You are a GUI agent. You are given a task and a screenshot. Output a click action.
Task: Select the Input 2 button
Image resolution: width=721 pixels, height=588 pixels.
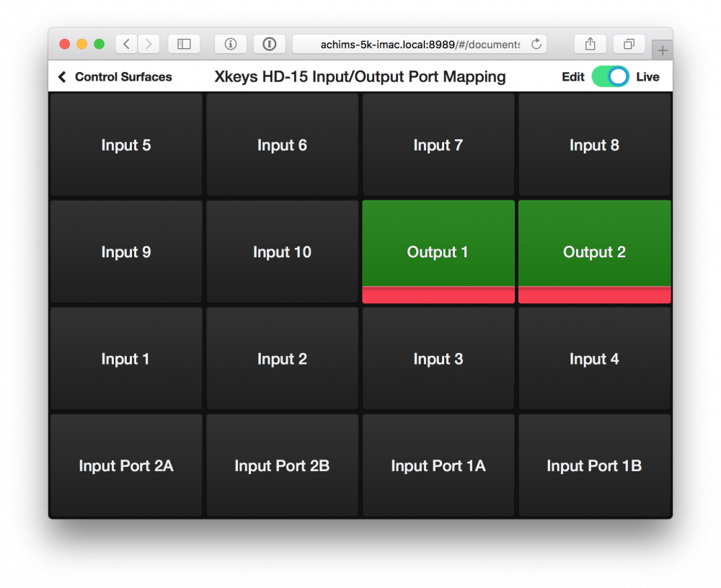282,359
